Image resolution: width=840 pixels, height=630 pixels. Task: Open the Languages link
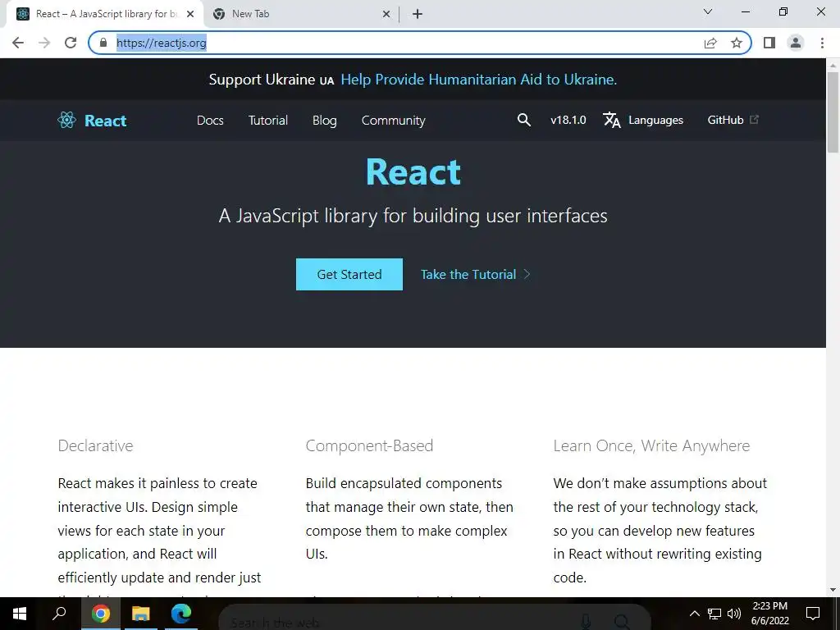655,120
